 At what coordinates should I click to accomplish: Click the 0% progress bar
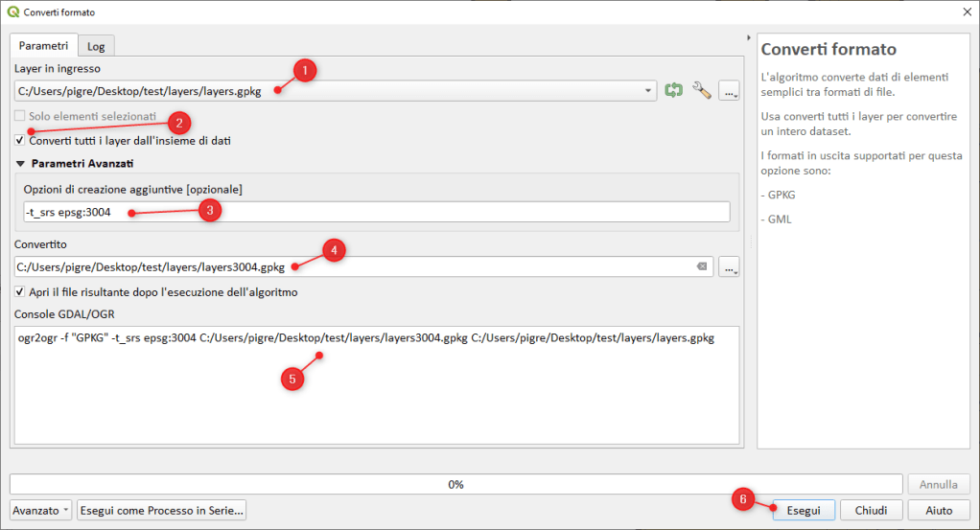coord(456,484)
